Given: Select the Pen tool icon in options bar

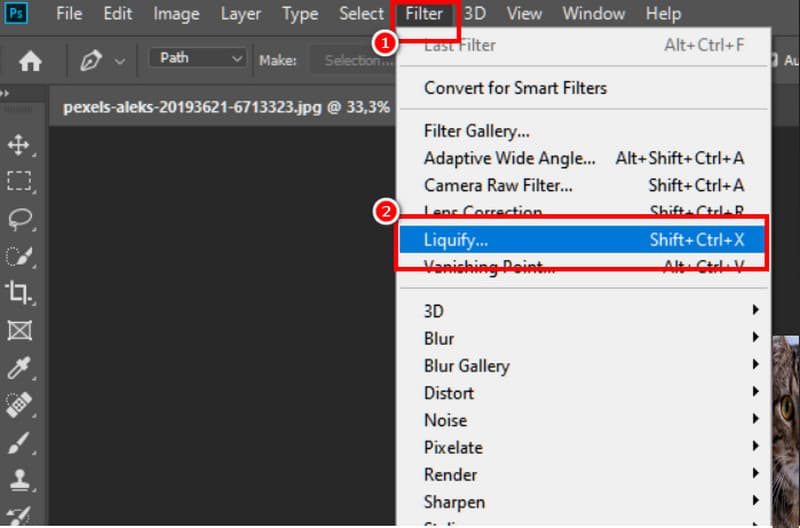Looking at the screenshot, I should [91, 60].
